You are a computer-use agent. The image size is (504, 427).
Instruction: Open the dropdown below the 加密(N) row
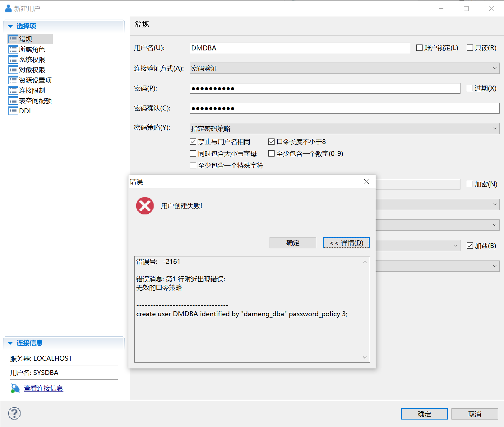437,204
